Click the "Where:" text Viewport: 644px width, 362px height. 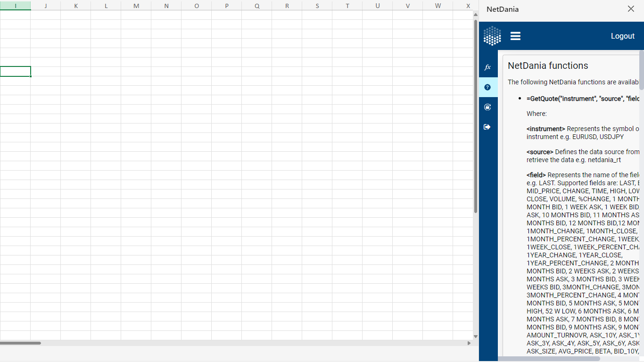pyautogui.click(x=537, y=114)
